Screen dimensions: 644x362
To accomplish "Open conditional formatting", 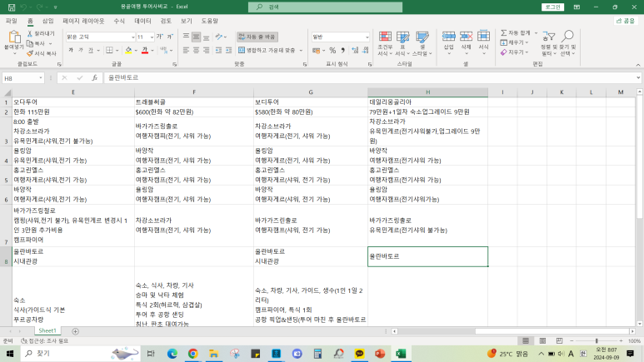I will point(385,43).
